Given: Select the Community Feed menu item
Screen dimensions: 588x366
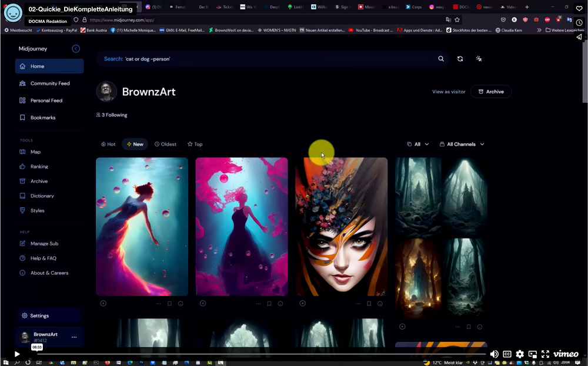Looking at the screenshot, I should tap(49, 83).
